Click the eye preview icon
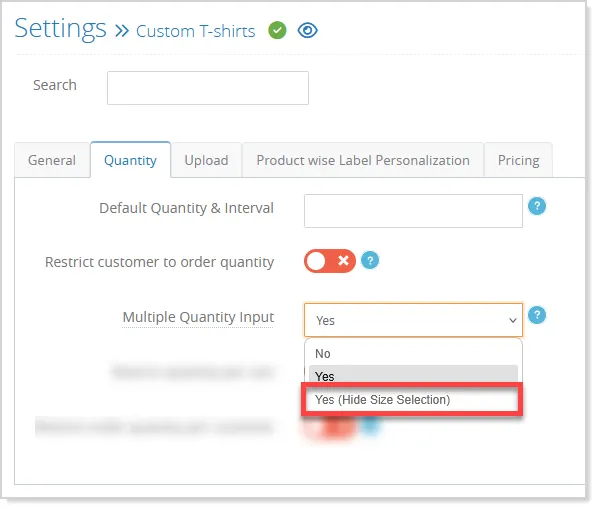The image size is (597, 509). (x=308, y=30)
